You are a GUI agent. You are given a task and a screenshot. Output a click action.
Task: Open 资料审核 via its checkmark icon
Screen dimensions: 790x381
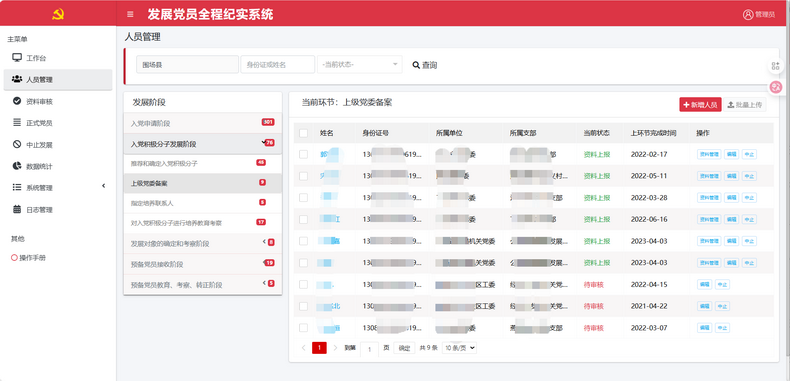[17, 101]
